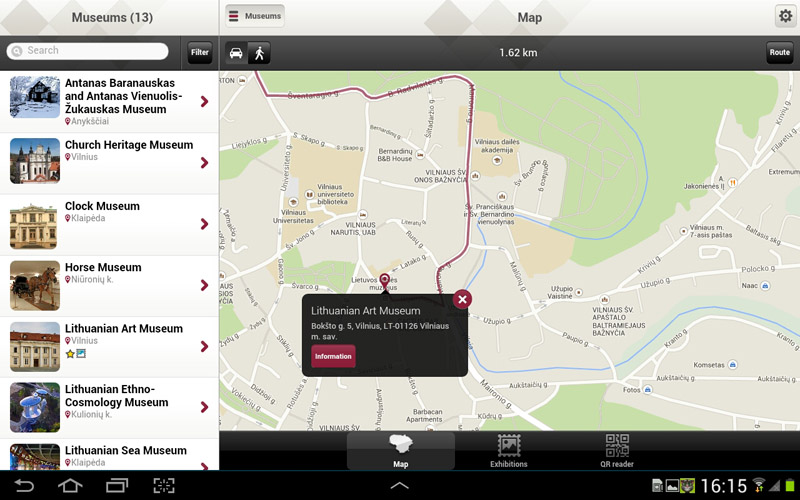Click the battery status icon
The image size is (800, 500).
coord(791,485)
